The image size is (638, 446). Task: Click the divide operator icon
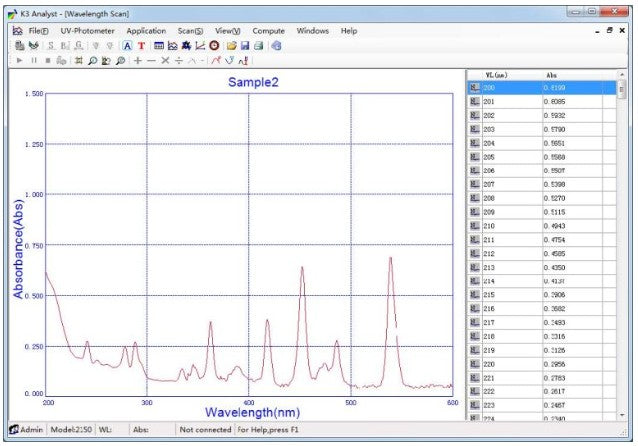pos(179,61)
